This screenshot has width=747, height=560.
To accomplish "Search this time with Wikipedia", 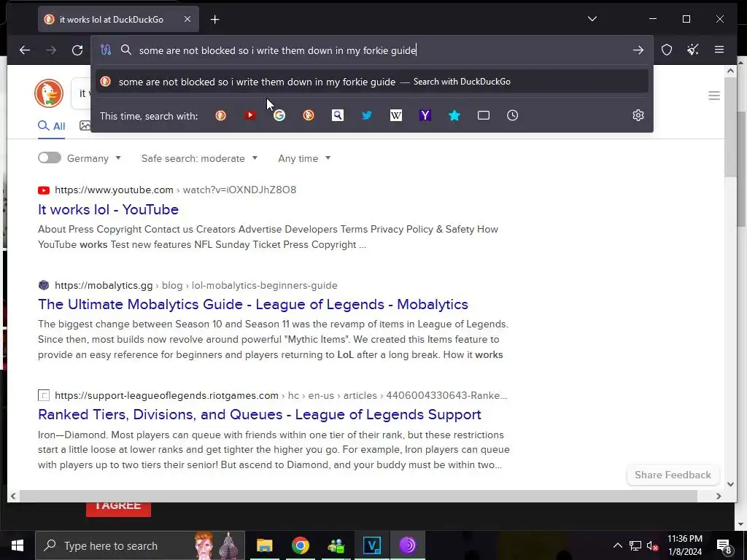I will click(x=396, y=115).
